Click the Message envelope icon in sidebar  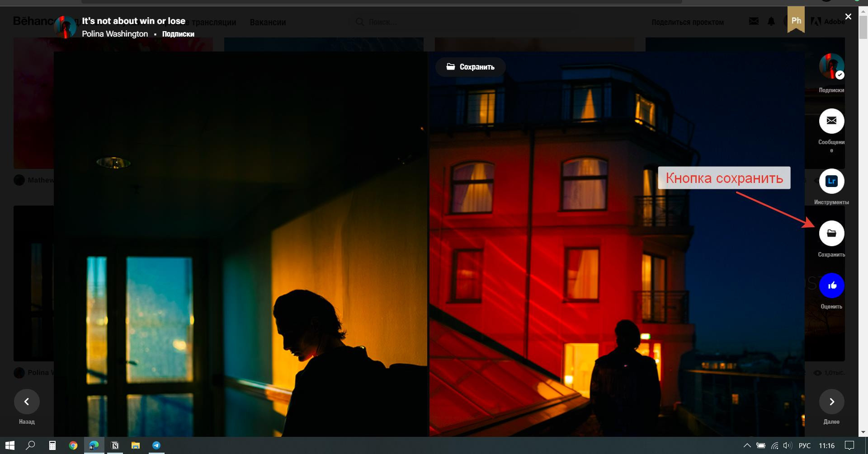coord(831,121)
